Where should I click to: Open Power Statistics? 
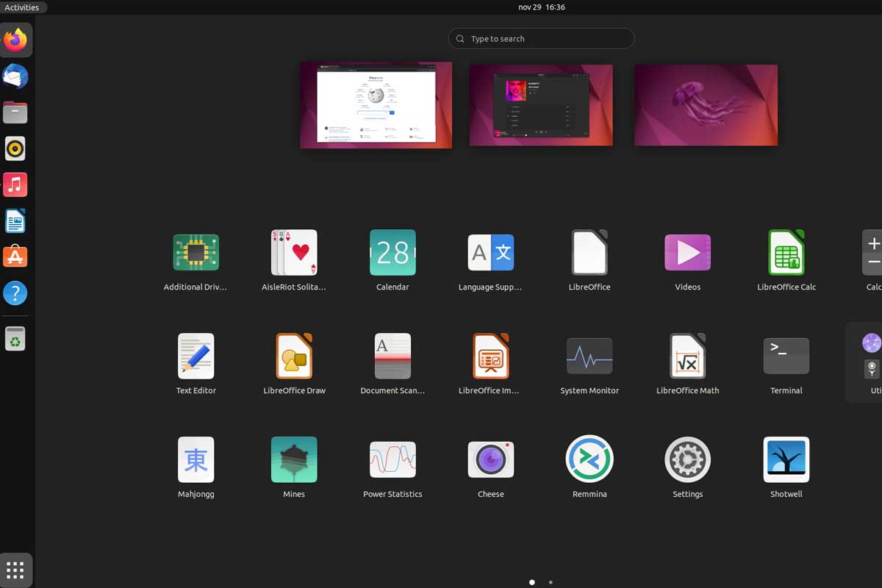click(x=392, y=459)
